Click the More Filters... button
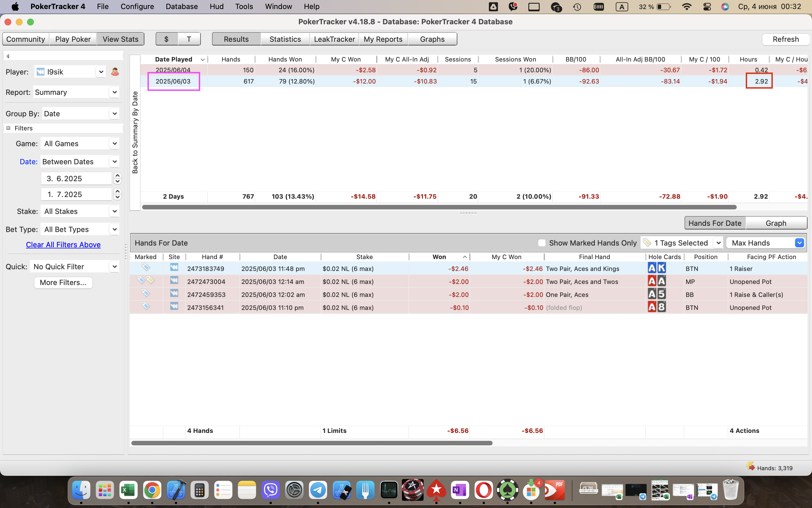Image resolution: width=812 pixels, height=508 pixels. tap(63, 283)
